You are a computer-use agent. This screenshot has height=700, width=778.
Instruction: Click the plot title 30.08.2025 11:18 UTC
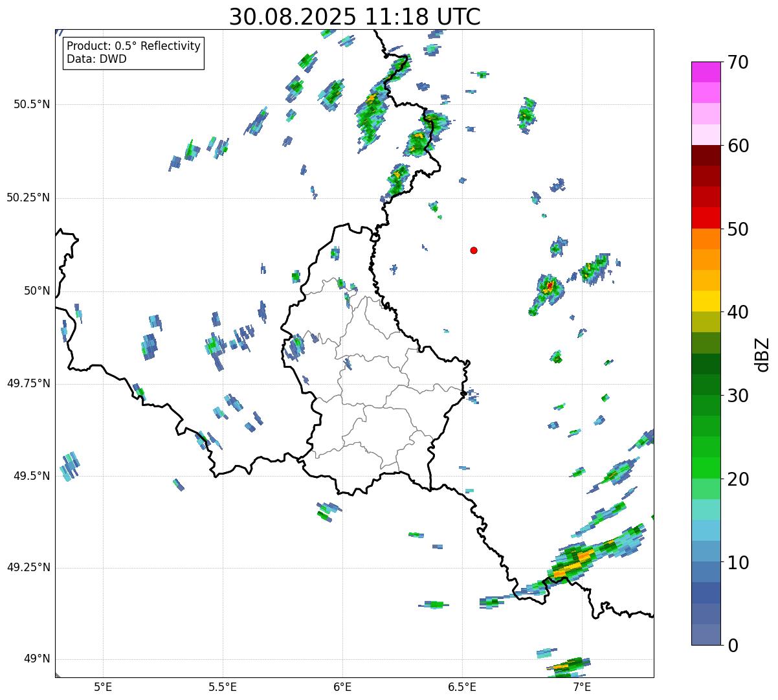click(355, 16)
